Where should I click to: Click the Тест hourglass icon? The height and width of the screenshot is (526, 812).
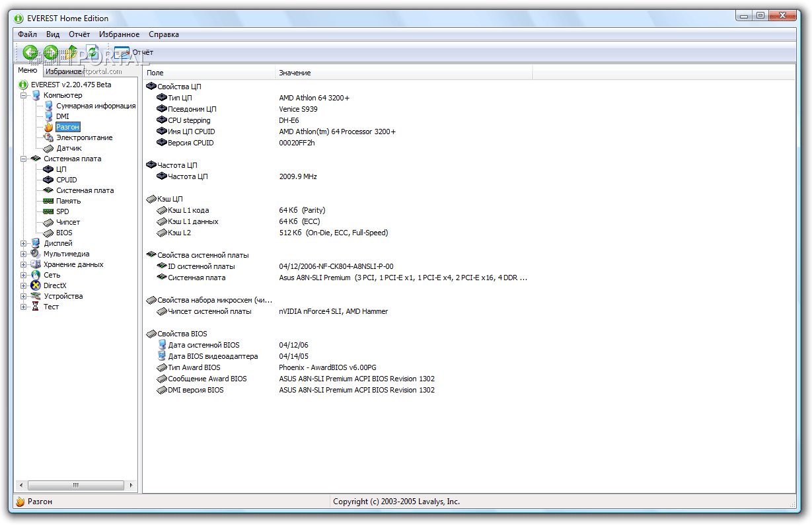(x=36, y=307)
